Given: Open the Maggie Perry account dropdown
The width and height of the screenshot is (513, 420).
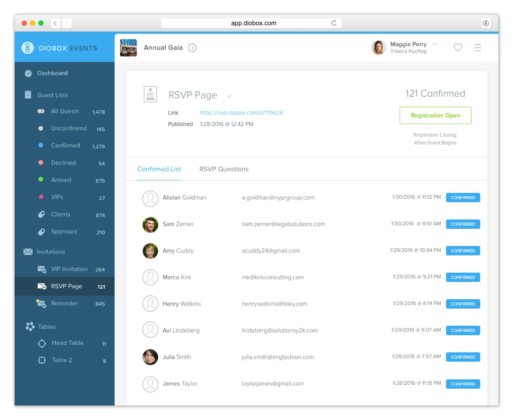Looking at the screenshot, I should point(435,44).
